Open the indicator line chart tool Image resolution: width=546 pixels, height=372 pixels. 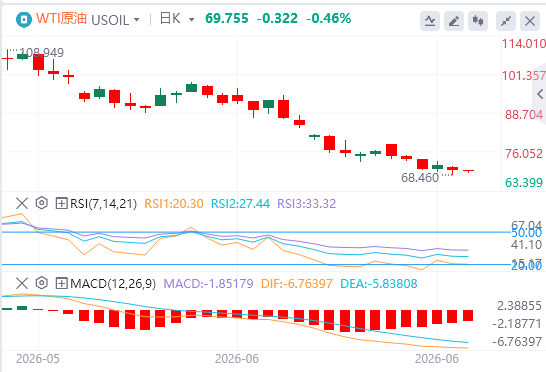[x=430, y=21]
